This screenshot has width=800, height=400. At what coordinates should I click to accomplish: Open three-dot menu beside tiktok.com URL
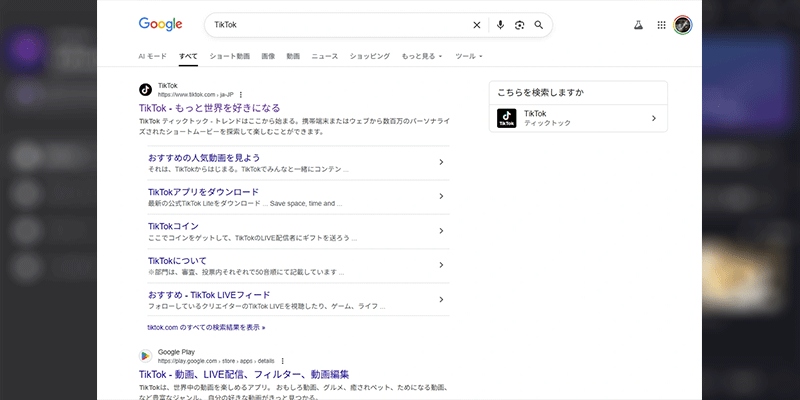point(241,94)
